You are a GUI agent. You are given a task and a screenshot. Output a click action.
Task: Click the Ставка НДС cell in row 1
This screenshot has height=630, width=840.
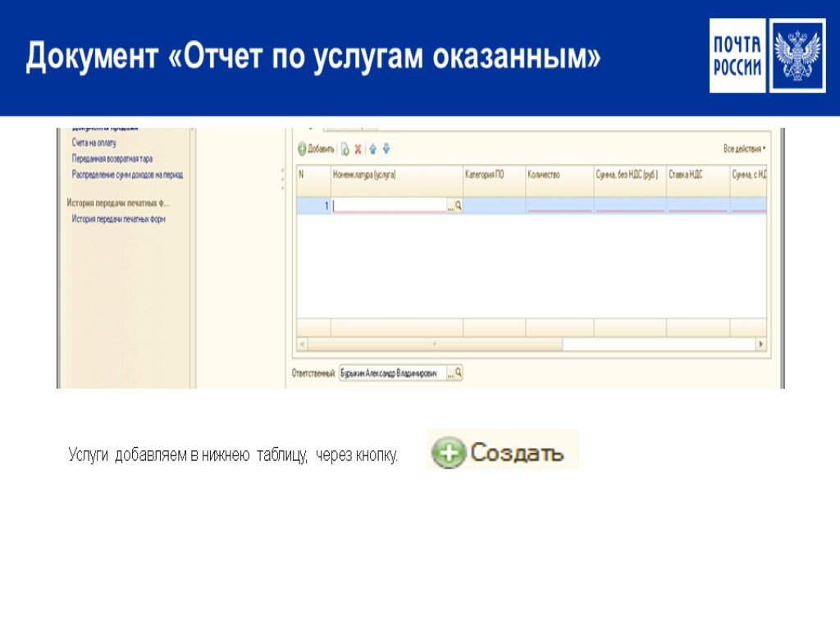tap(698, 206)
